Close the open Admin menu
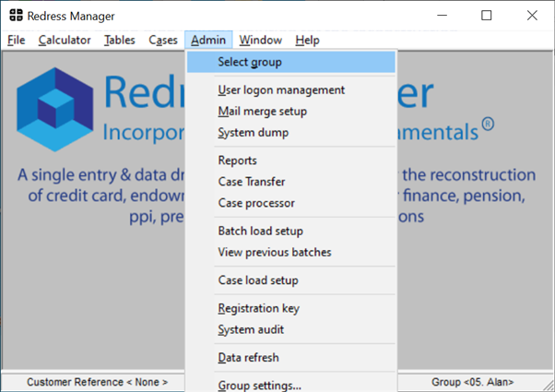555x392 pixels. click(x=208, y=40)
